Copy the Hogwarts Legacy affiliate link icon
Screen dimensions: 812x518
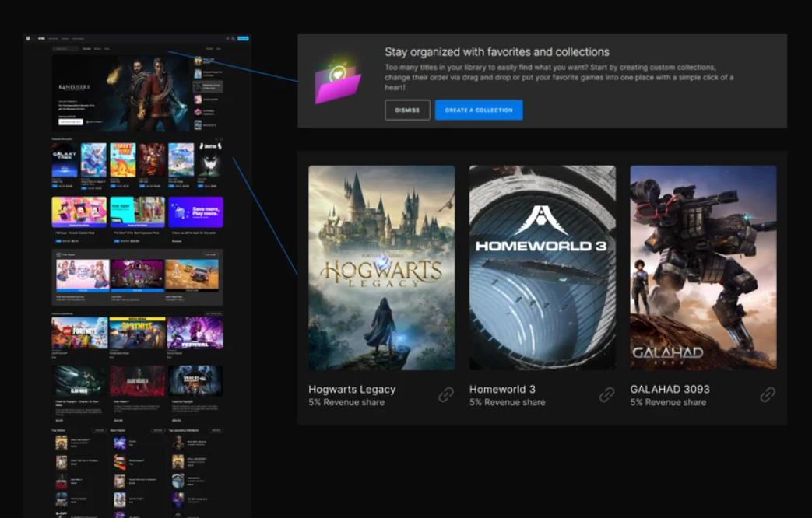[446, 395]
